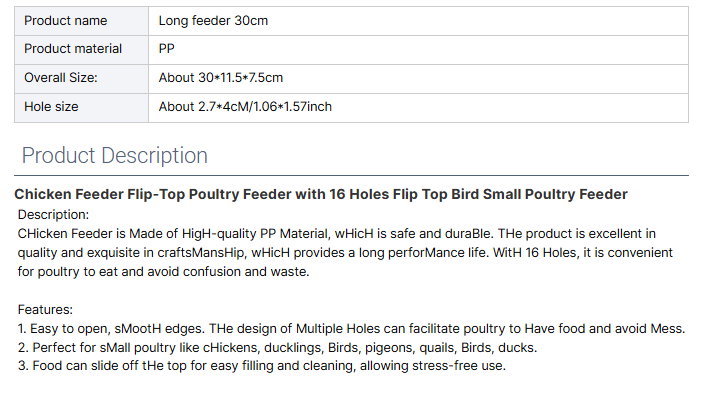Click the line starting "CHicken Feeder is Made"
The width and height of the screenshot is (708, 412).
coord(336,233)
